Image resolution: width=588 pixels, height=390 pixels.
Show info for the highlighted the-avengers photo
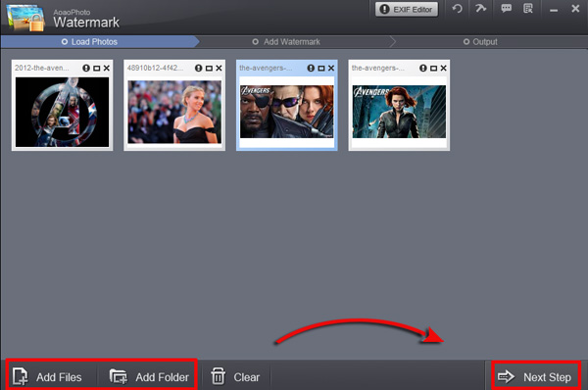click(311, 68)
